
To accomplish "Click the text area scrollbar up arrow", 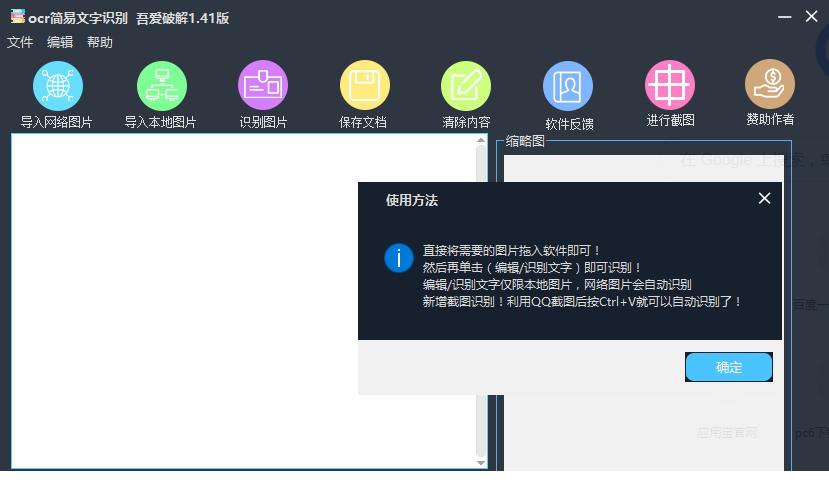I will coord(481,140).
